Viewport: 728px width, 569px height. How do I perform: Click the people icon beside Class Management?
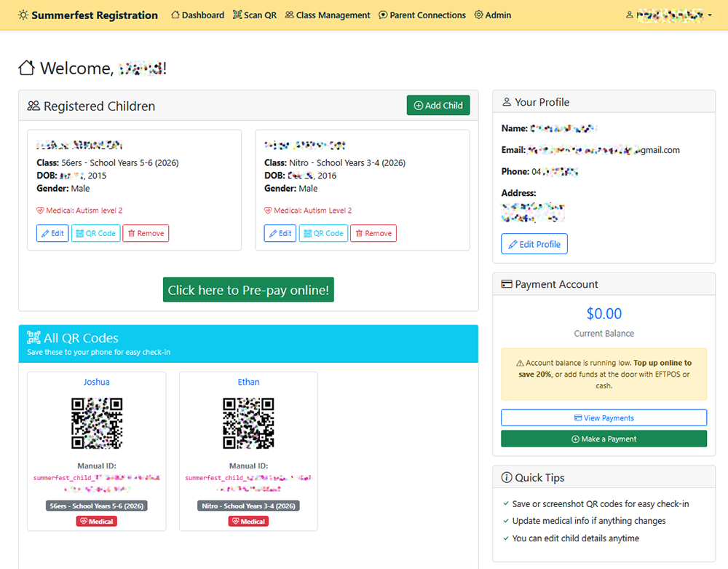click(x=290, y=15)
